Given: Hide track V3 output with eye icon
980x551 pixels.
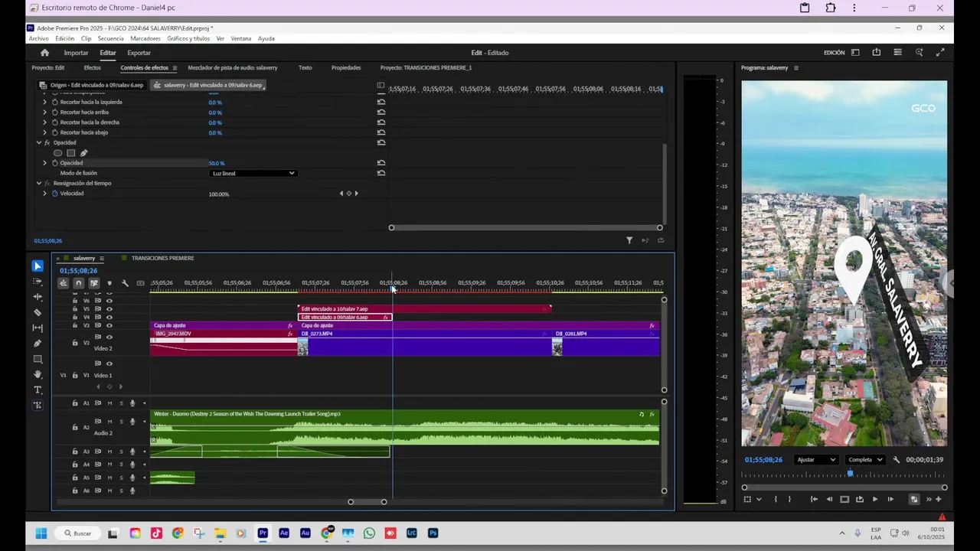Looking at the screenshot, I should [109, 325].
